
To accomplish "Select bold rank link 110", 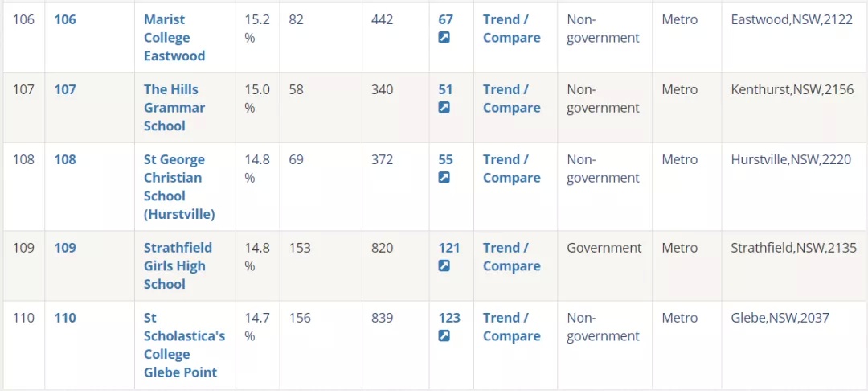I will [x=65, y=318].
